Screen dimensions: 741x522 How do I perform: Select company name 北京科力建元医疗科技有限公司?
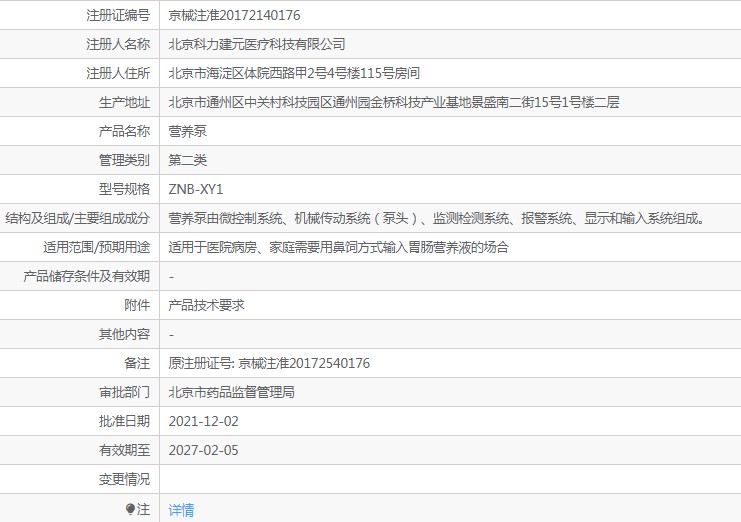point(257,44)
